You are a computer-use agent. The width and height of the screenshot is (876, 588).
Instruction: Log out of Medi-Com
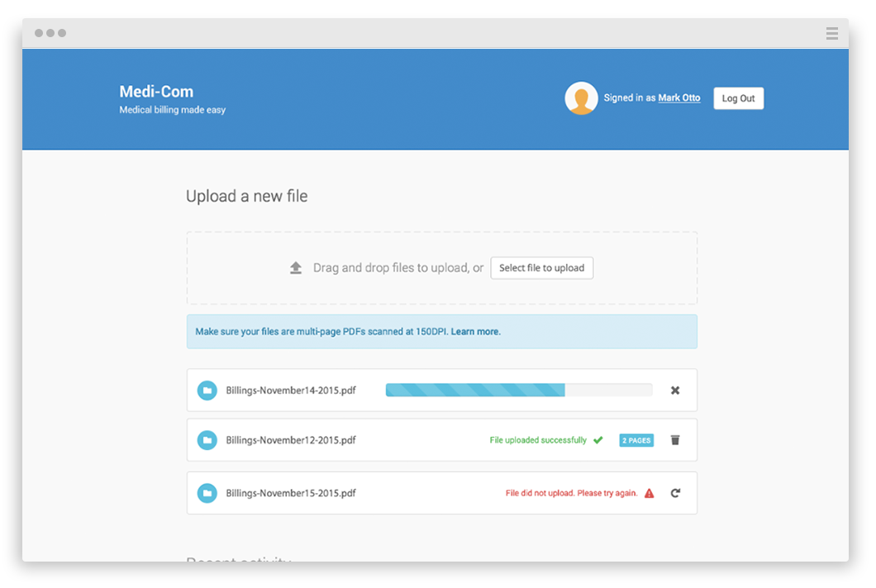click(x=738, y=97)
